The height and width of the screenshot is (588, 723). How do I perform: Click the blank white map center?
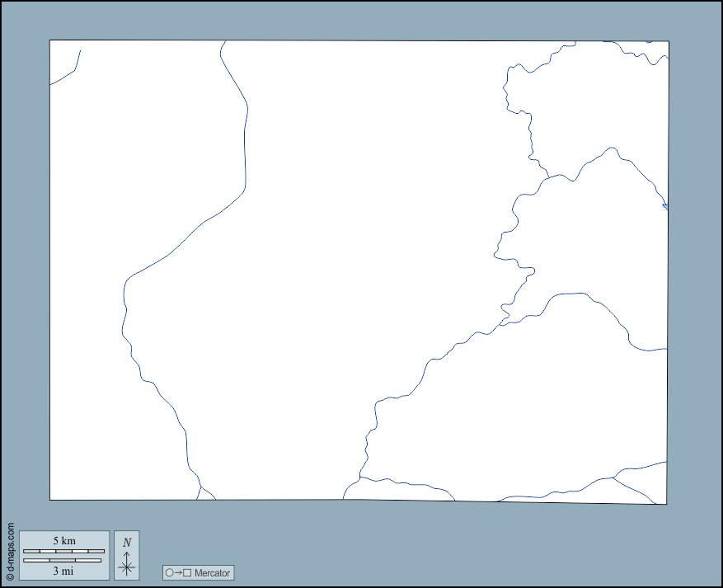[x=346, y=247]
